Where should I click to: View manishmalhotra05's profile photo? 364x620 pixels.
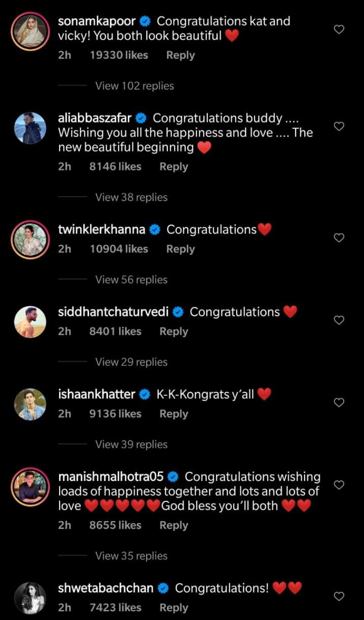click(x=30, y=486)
